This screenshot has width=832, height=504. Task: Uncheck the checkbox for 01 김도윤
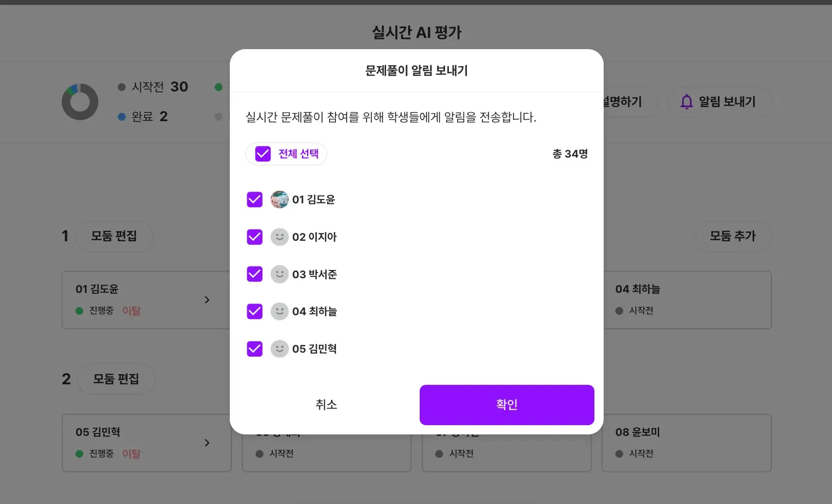coord(255,199)
